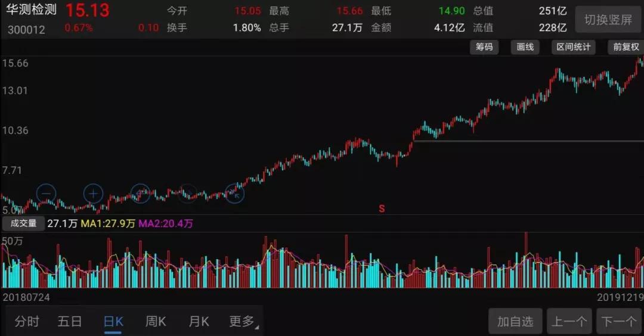
Task: Switch orientation with 切换竖屏
Action: click(608, 20)
